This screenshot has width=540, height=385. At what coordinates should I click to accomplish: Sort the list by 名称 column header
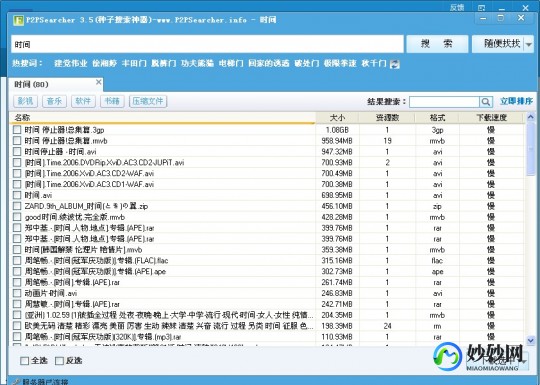pyautogui.click(x=163, y=117)
